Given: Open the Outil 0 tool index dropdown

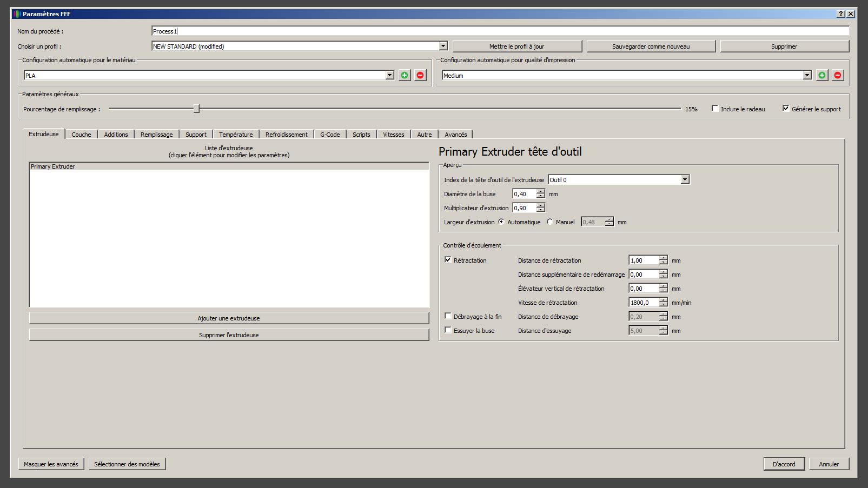Looking at the screenshot, I should point(685,179).
